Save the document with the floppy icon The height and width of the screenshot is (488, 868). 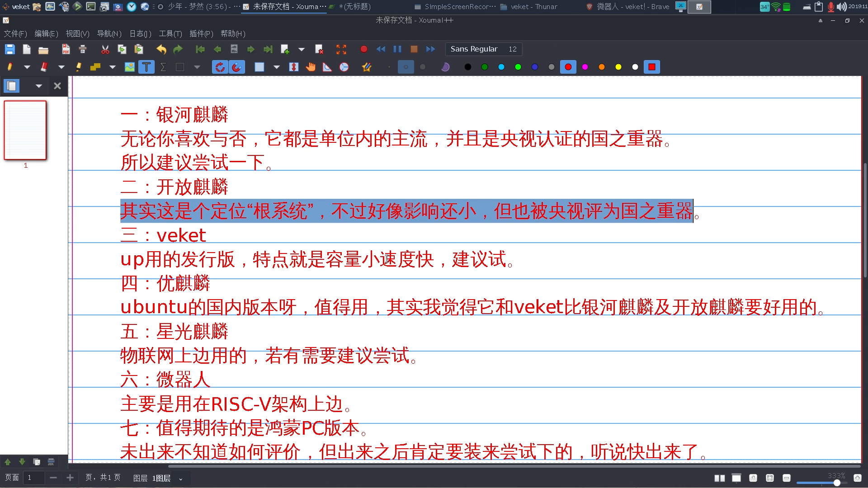point(10,49)
